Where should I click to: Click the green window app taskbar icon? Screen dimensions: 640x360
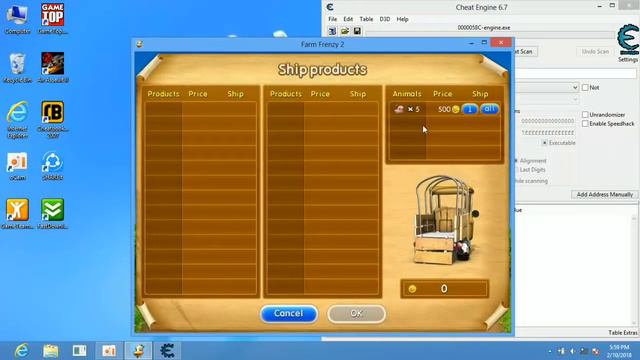tap(79, 351)
